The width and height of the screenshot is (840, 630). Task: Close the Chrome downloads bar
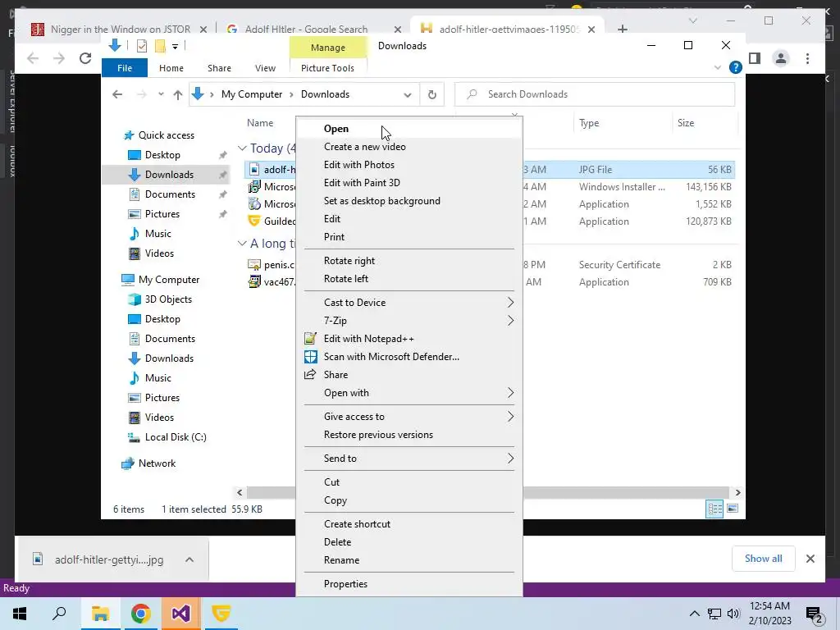(x=810, y=559)
